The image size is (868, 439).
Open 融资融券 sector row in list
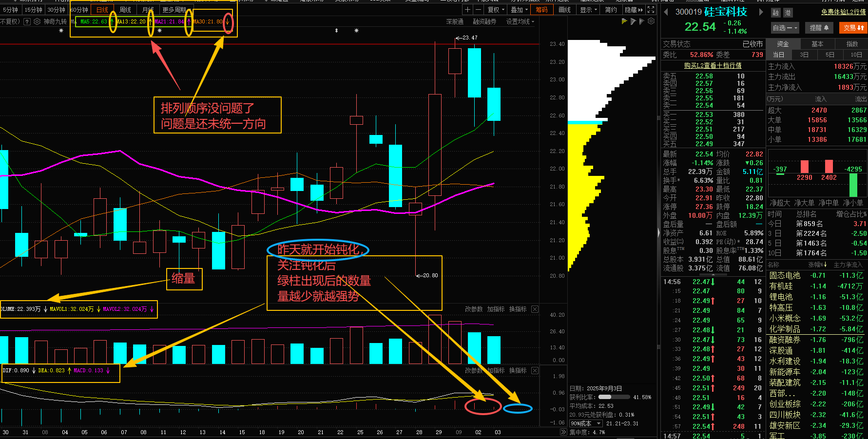(816, 340)
